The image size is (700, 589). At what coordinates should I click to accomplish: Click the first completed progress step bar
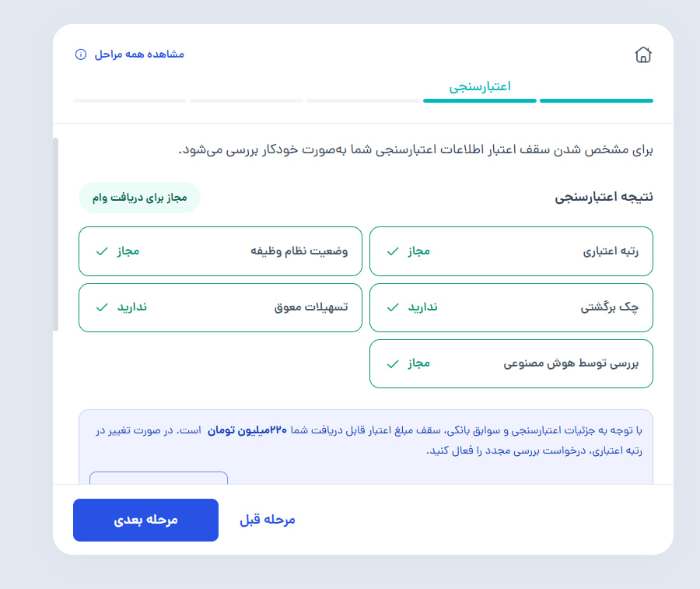[596, 100]
